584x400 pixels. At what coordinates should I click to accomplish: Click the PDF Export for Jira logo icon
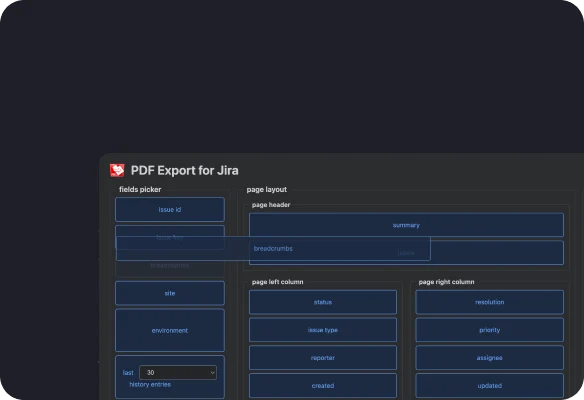pos(117,170)
